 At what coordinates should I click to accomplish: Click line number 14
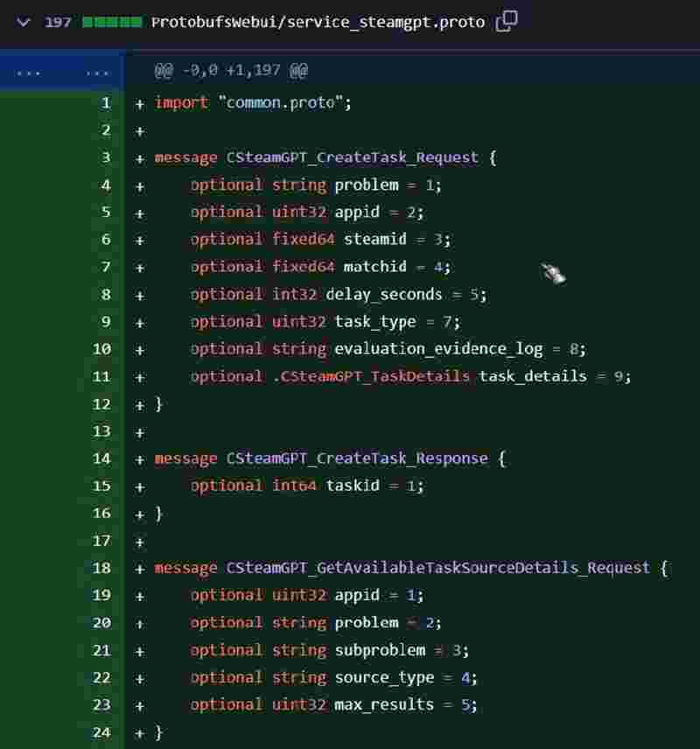click(102, 458)
